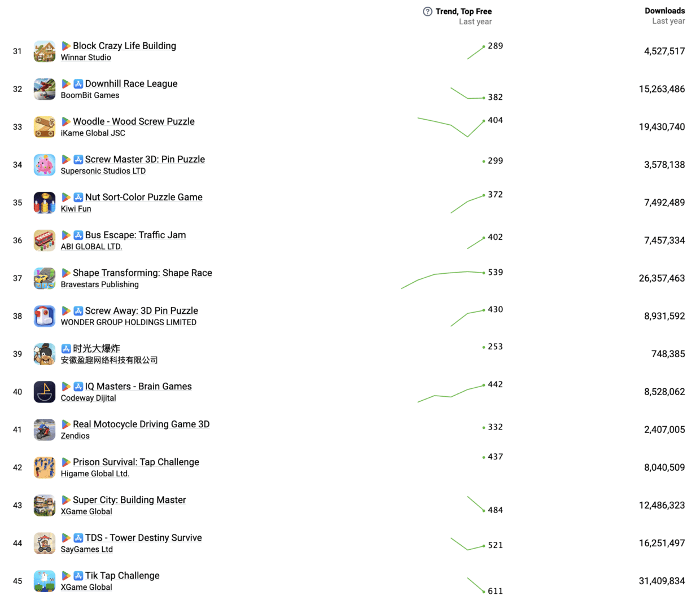Click the Real Motocycle Driving Game 3D title
This screenshot has height=596, width=700.
(x=141, y=424)
